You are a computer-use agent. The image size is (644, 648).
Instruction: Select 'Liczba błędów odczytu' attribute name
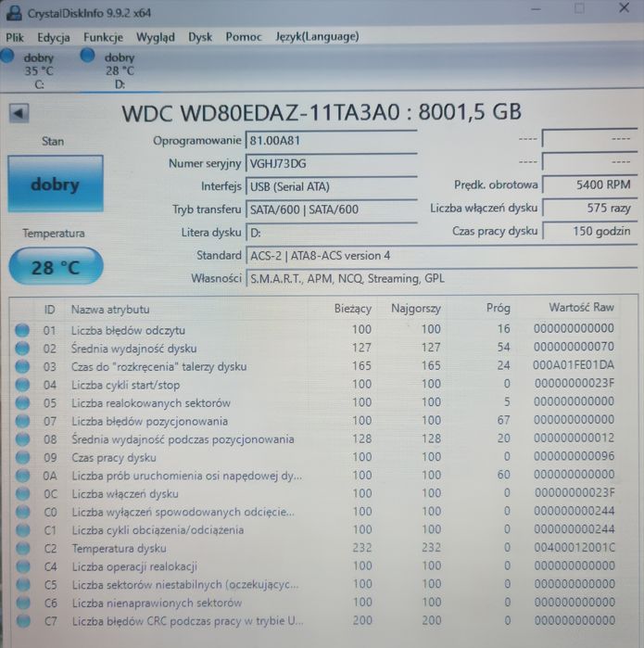[x=128, y=330]
